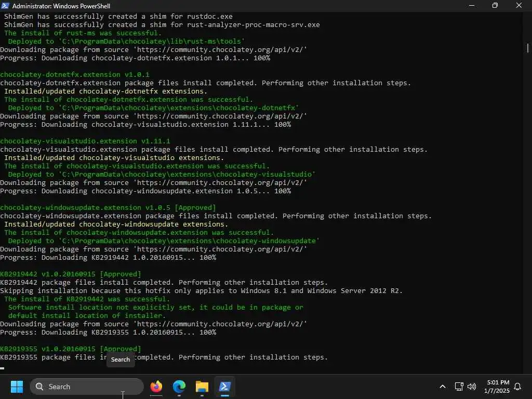The width and height of the screenshot is (532, 399).
Task: Click 'default install location of installer.' line
Action: [x=87, y=315]
